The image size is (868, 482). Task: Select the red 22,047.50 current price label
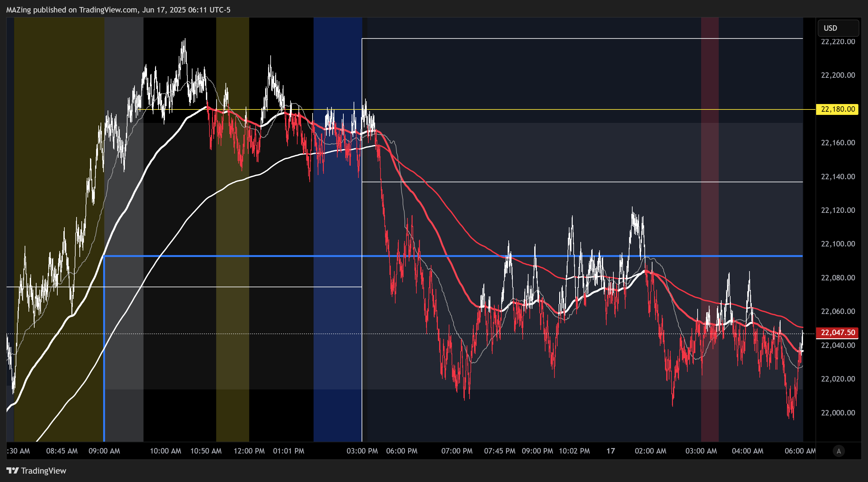[837, 333]
